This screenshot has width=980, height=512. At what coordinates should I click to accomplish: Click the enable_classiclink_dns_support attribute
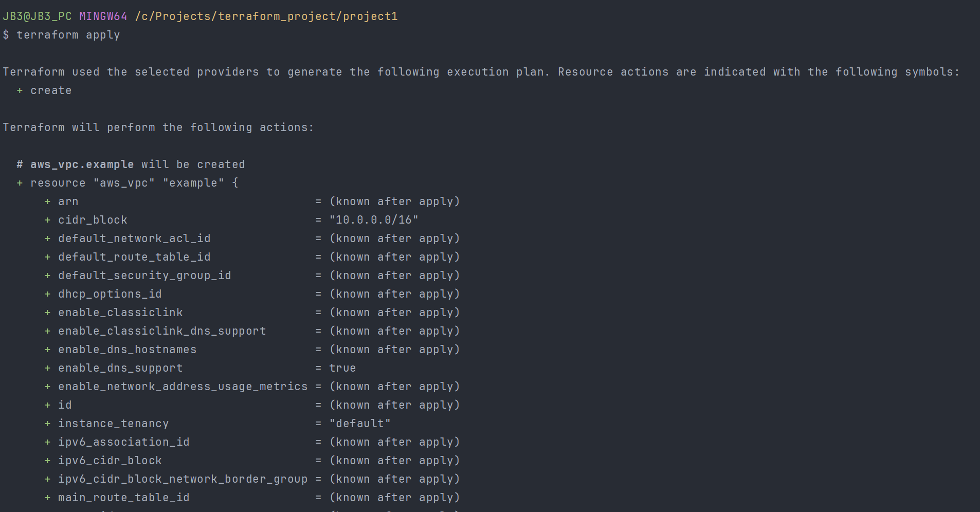click(x=162, y=331)
